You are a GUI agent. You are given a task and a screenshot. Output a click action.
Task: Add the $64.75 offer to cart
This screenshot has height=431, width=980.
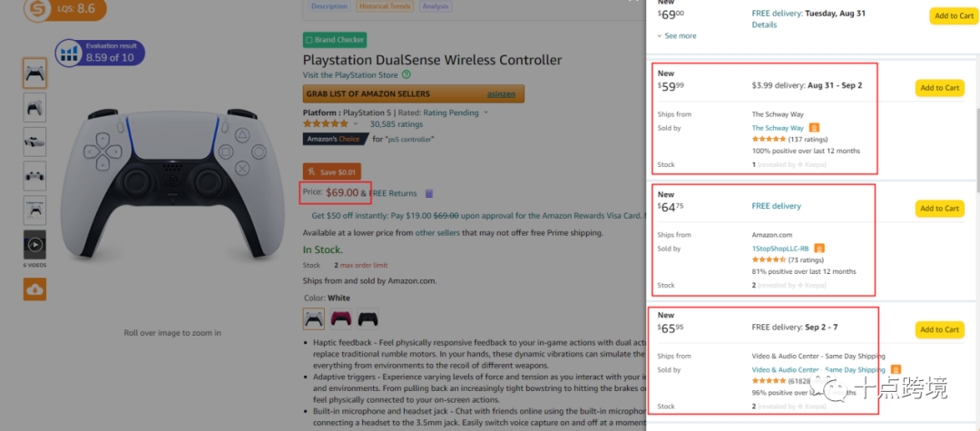pyautogui.click(x=939, y=208)
